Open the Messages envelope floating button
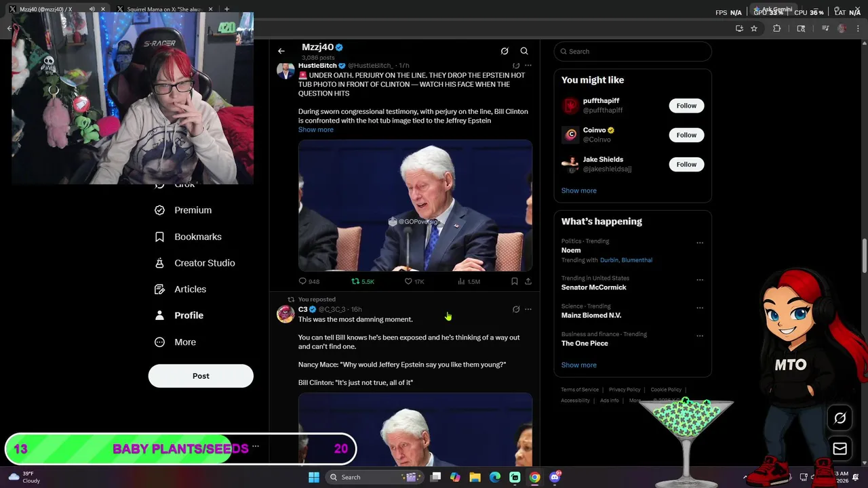This screenshot has width=868, height=488. tap(840, 449)
